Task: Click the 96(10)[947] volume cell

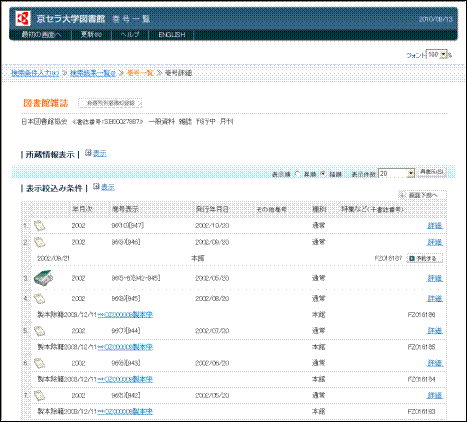Action: [x=128, y=226]
